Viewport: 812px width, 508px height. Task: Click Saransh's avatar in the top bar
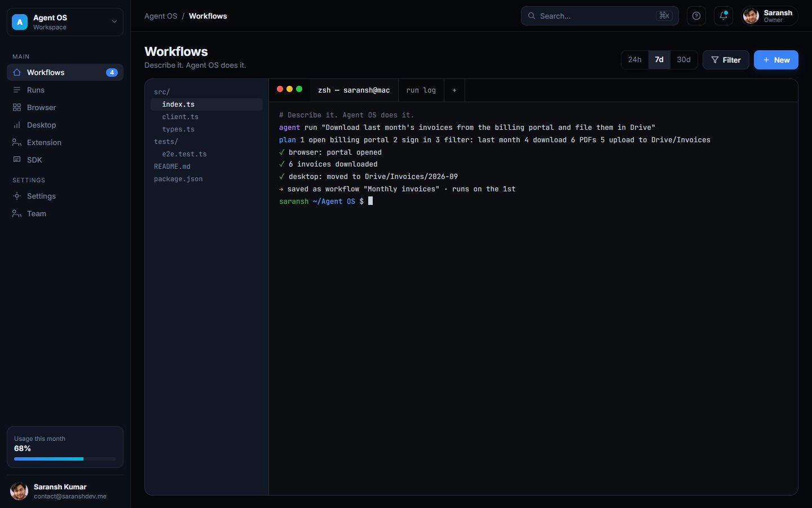(x=751, y=16)
